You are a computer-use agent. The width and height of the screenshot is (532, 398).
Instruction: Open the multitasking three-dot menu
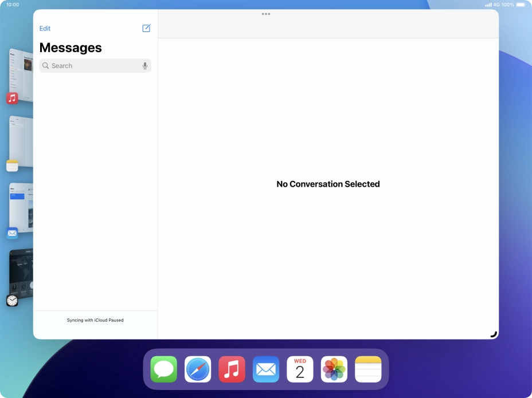(266, 14)
